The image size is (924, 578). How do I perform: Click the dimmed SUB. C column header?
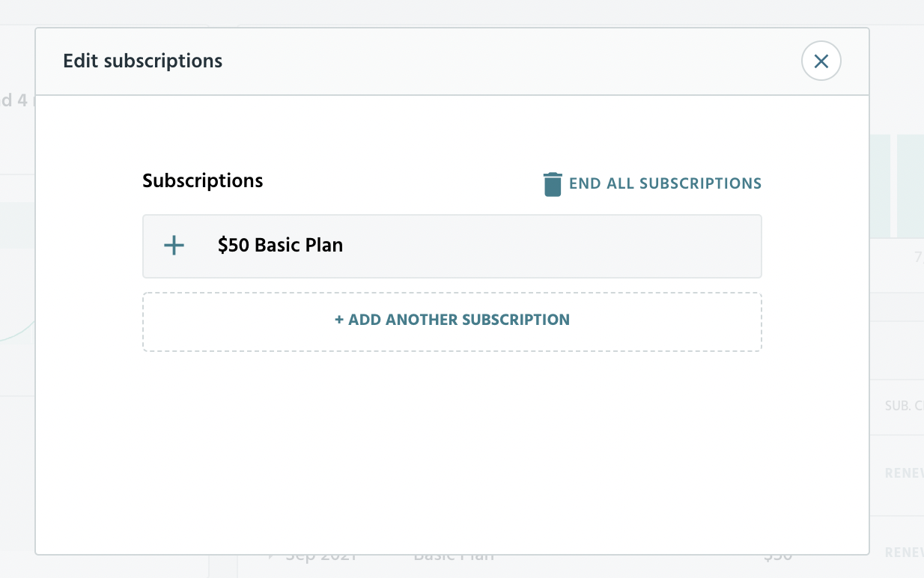pyautogui.click(x=904, y=407)
